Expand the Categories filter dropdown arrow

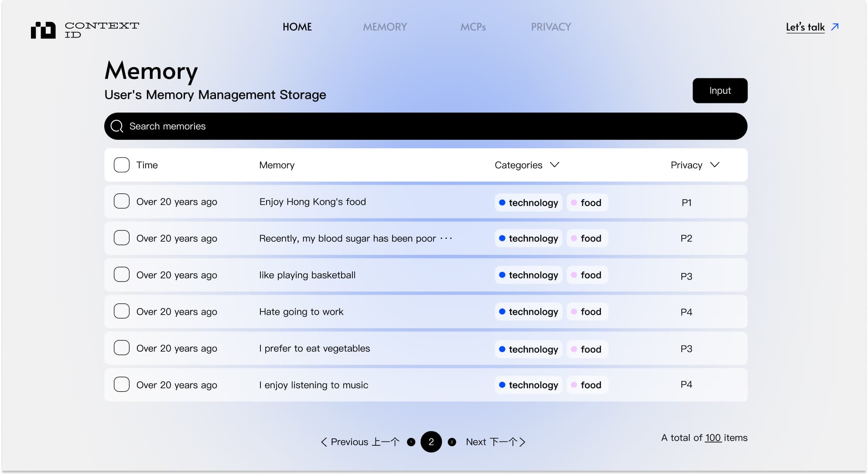554,165
